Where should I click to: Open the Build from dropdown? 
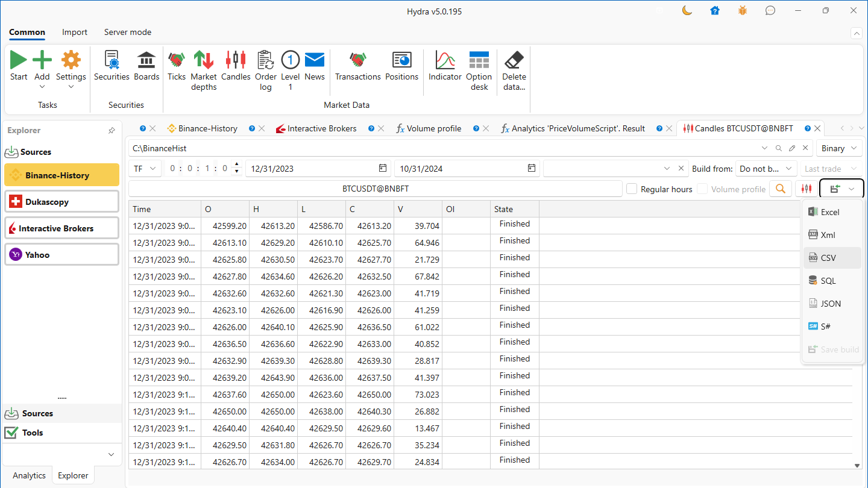pyautogui.click(x=766, y=169)
